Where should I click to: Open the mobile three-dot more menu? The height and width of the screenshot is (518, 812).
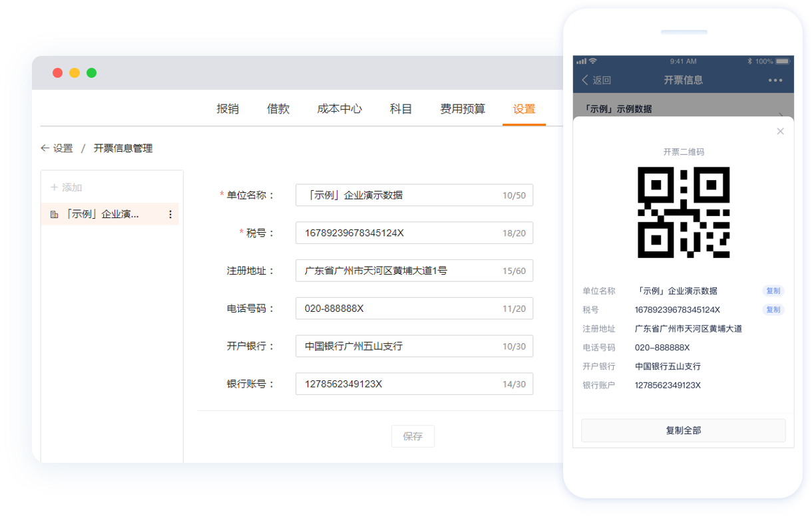point(775,80)
